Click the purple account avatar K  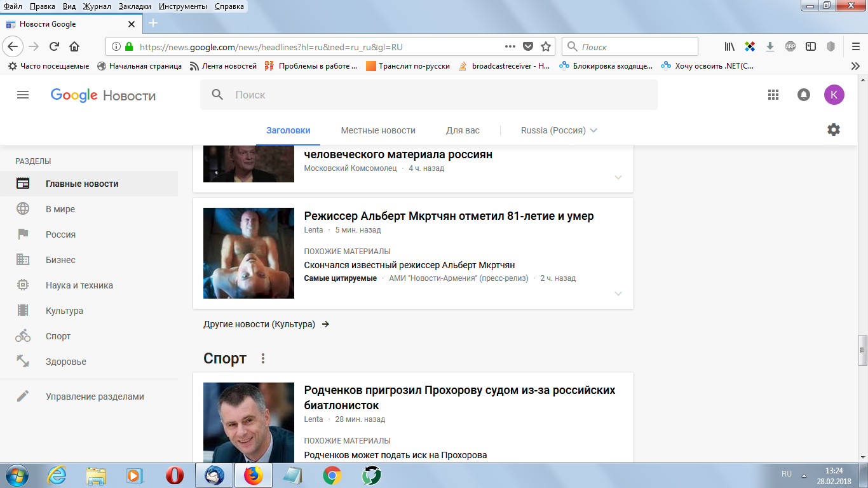(834, 95)
